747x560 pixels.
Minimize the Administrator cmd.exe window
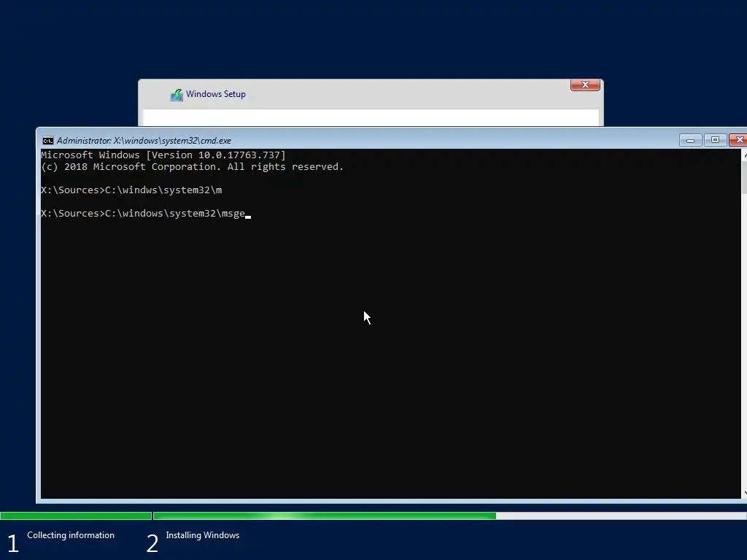[x=690, y=140]
